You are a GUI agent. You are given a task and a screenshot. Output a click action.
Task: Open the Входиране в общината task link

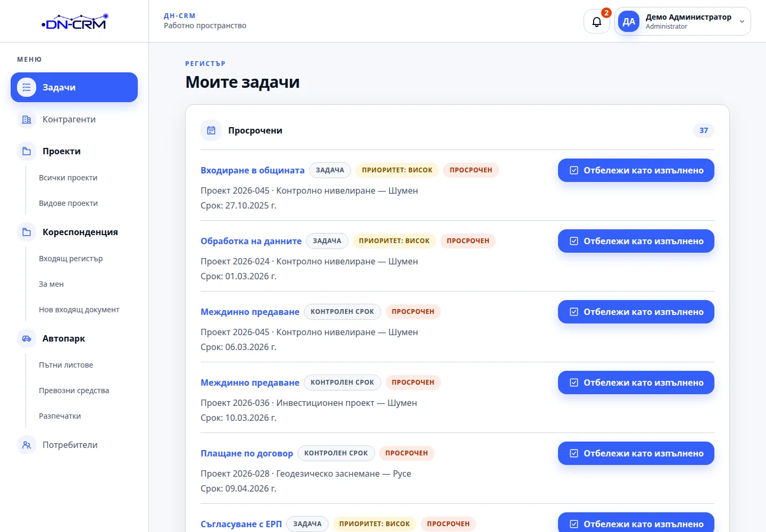pos(252,170)
